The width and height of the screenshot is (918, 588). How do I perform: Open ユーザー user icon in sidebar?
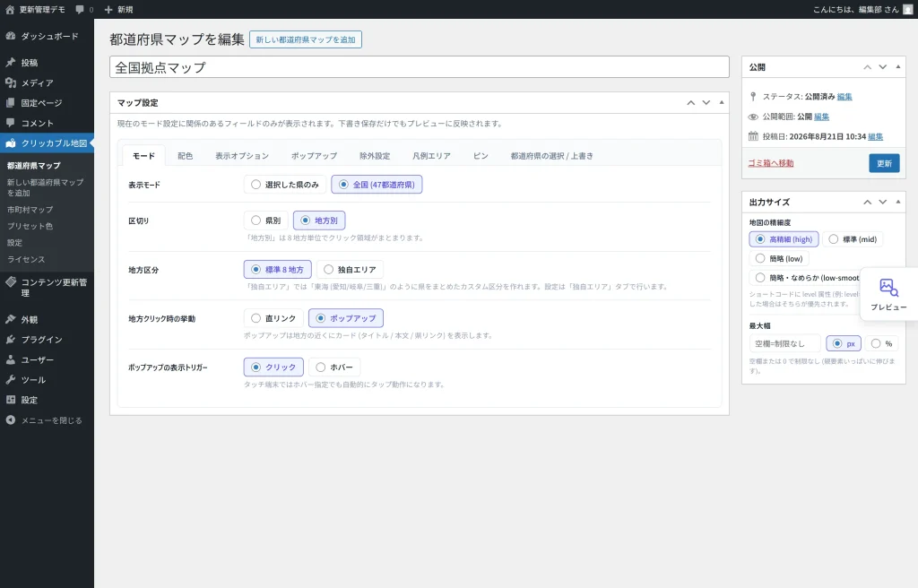(11, 359)
